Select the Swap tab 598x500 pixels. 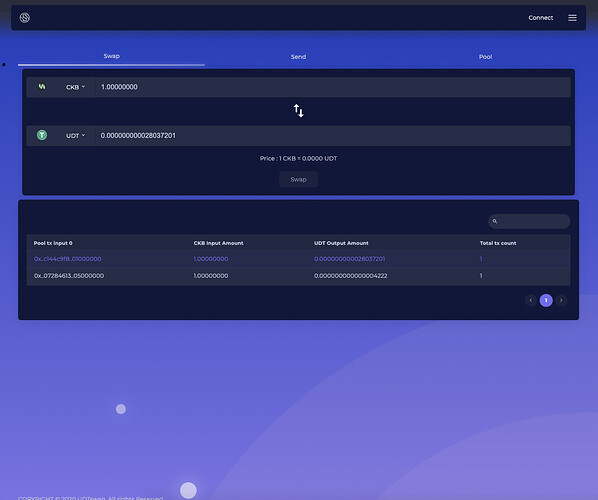111,56
